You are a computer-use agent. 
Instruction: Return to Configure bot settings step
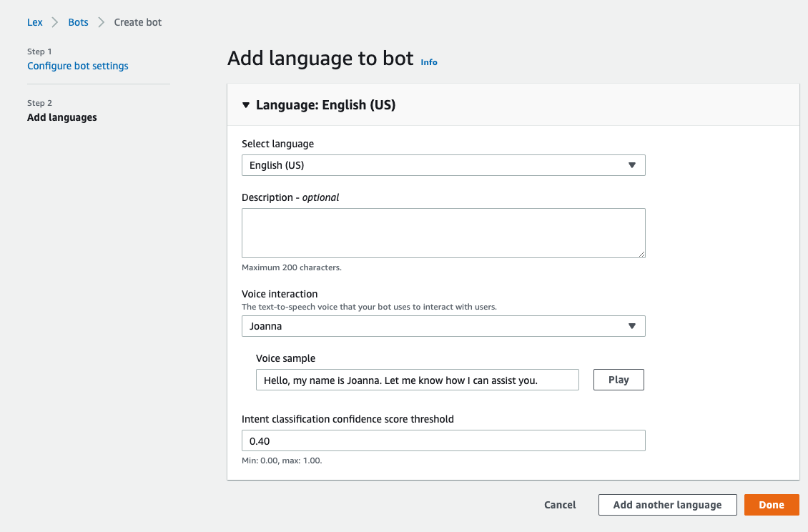[78, 66]
